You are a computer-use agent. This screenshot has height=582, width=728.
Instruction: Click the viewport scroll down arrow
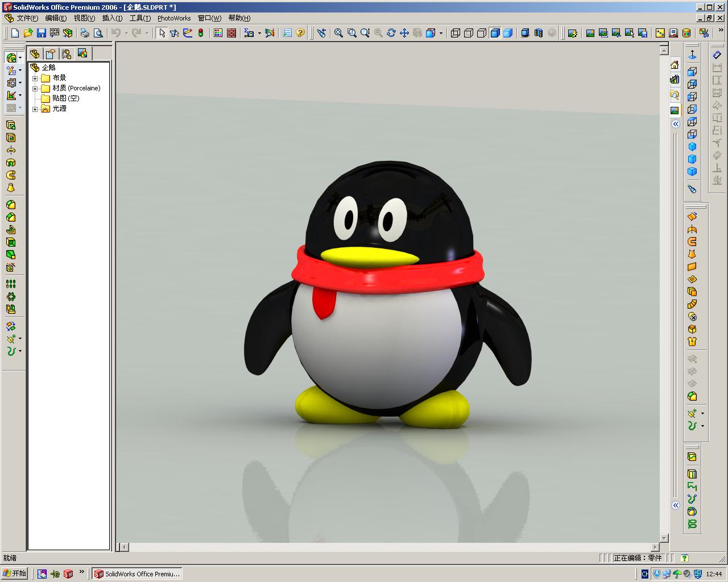[664, 538]
